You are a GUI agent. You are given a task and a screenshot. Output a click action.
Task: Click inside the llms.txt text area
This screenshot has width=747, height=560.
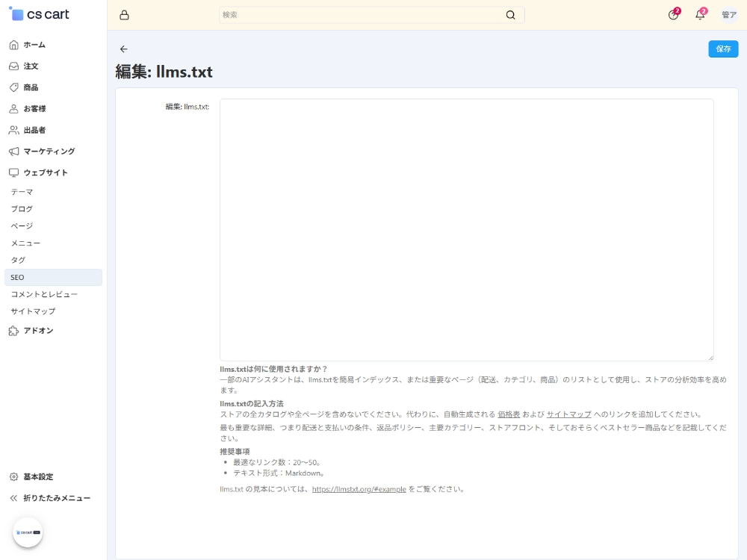click(x=466, y=230)
